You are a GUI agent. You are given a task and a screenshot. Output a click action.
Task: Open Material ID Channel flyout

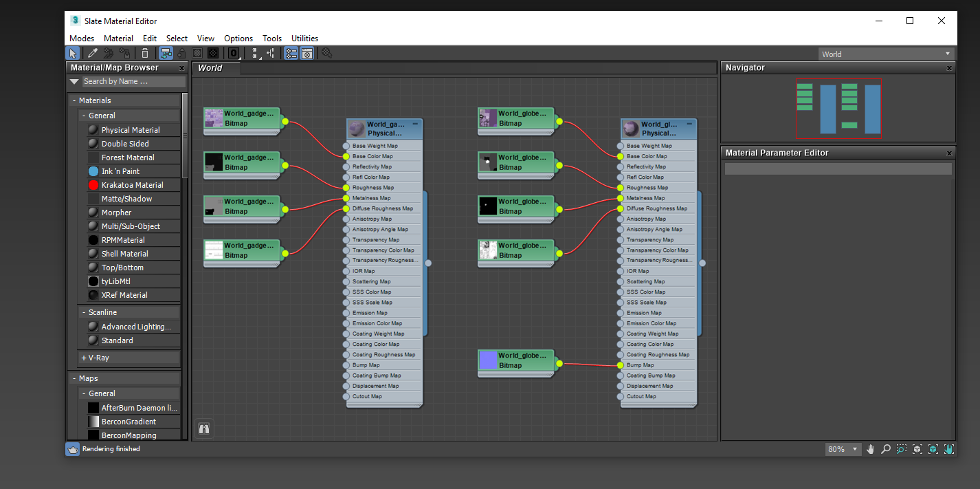234,53
